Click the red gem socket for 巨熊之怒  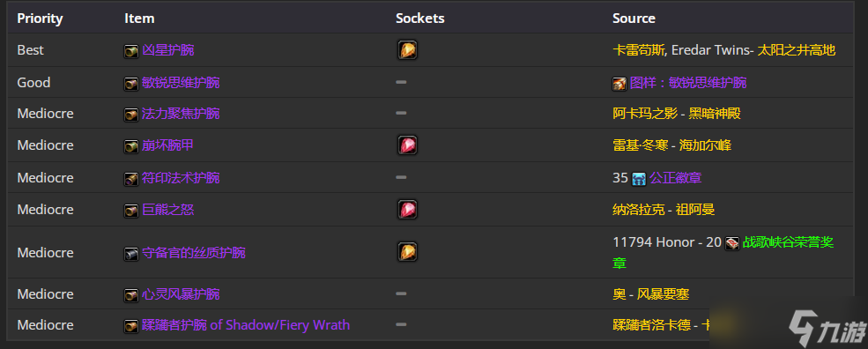point(407,210)
